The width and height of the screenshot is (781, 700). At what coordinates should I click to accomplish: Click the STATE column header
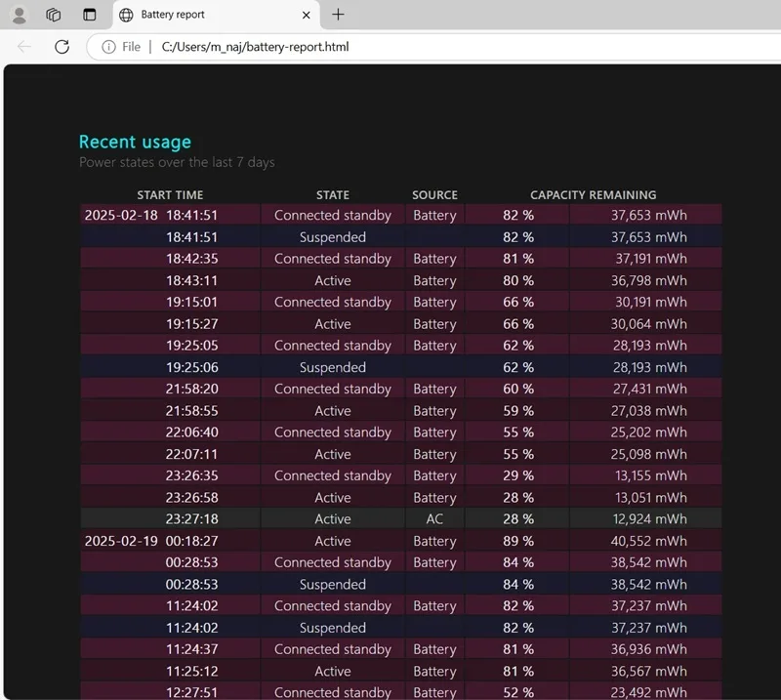(333, 195)
